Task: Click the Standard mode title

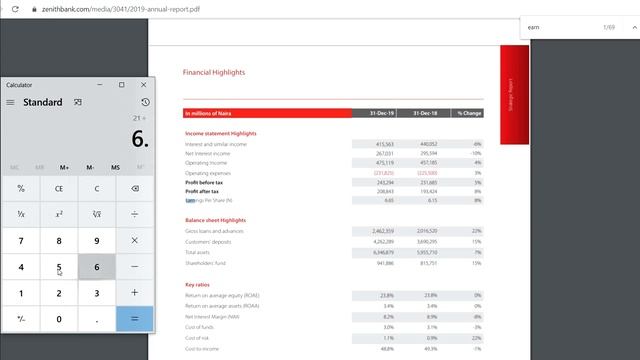Action: click(x=43, y=102)
